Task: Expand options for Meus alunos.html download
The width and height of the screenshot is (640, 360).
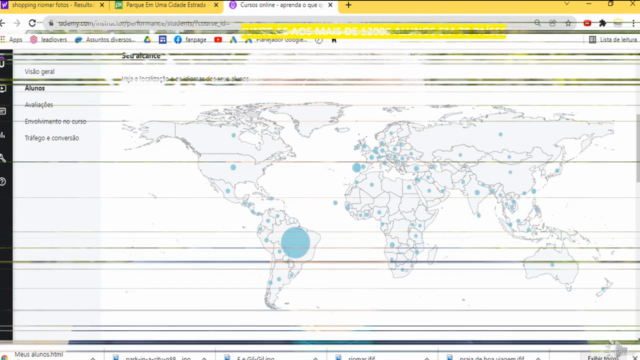Action: coord(93,358)
